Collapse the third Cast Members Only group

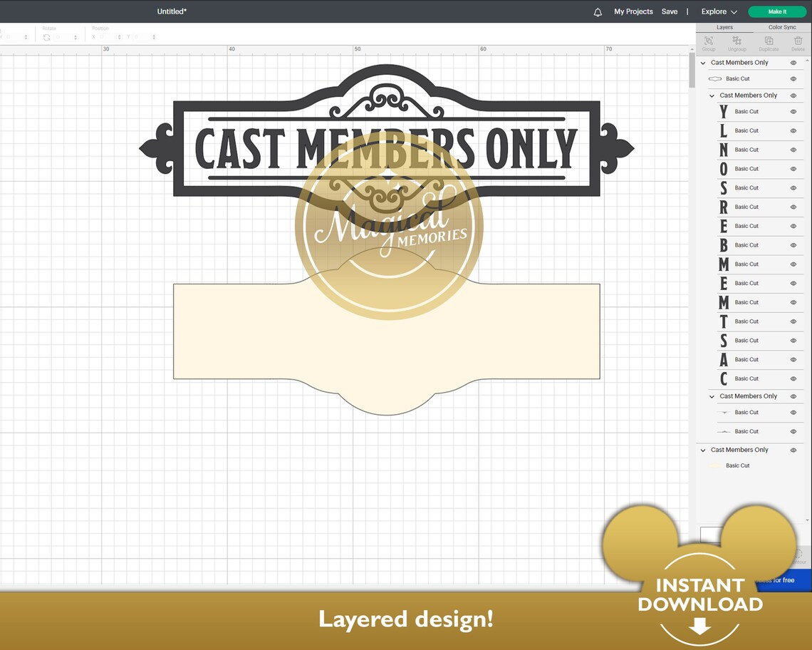point(711,396)
